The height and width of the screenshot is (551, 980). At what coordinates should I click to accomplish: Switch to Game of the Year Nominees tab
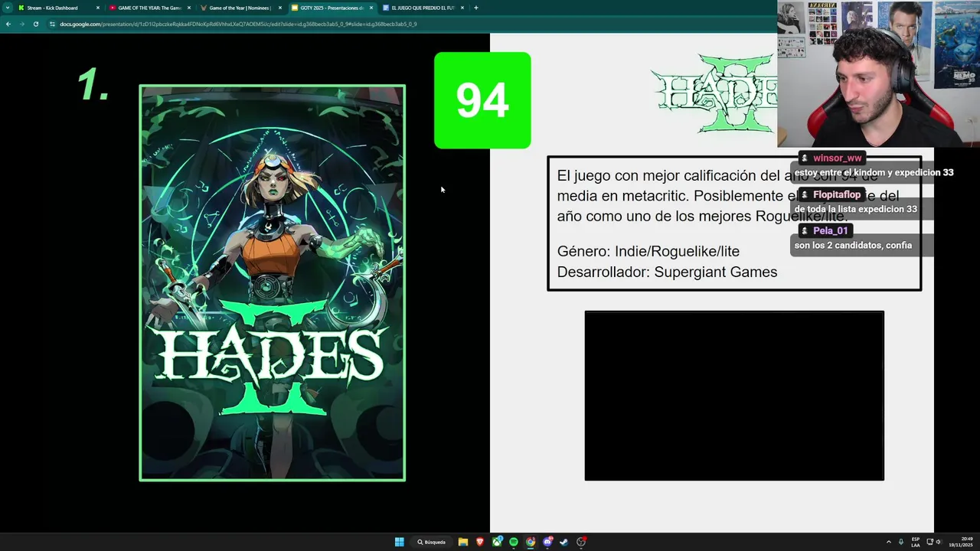240,8
